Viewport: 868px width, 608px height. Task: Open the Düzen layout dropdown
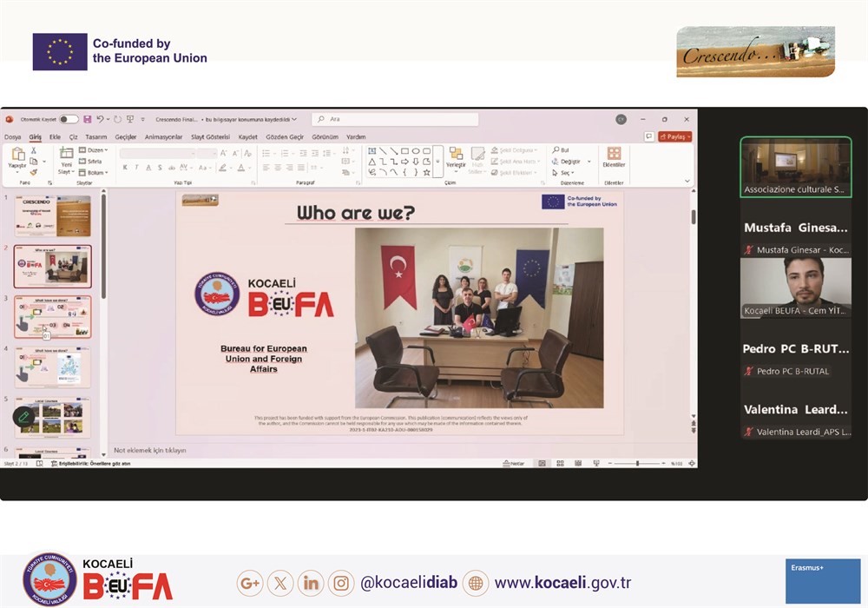(93, 150)
